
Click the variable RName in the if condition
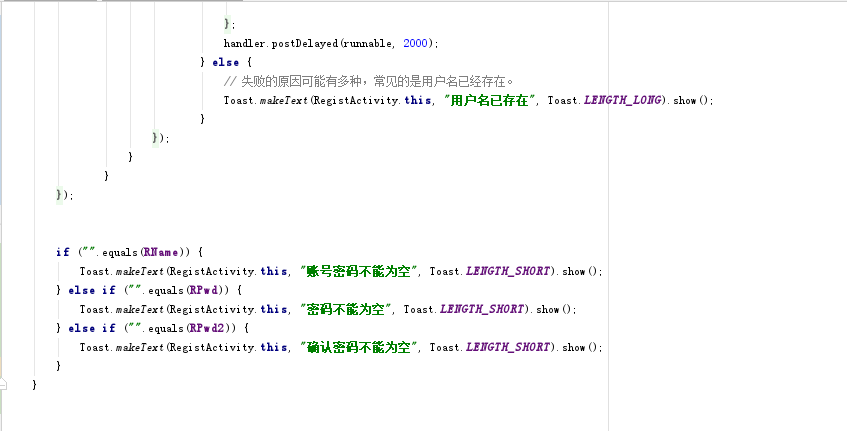162,252
